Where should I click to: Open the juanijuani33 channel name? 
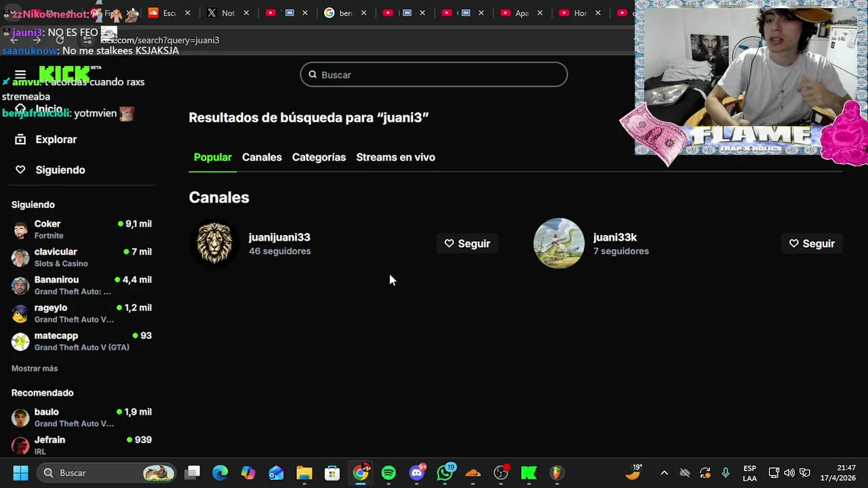coord(279,237)
